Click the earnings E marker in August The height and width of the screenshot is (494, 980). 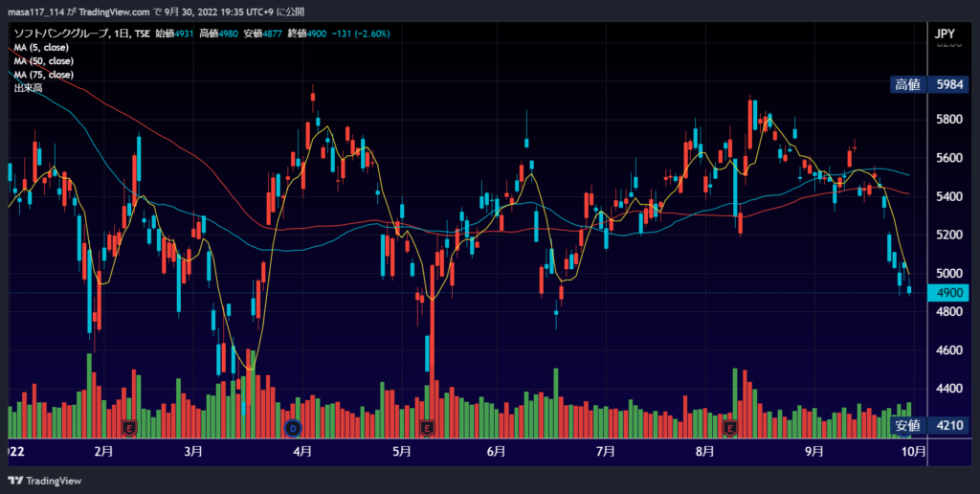tap(729, 428)
